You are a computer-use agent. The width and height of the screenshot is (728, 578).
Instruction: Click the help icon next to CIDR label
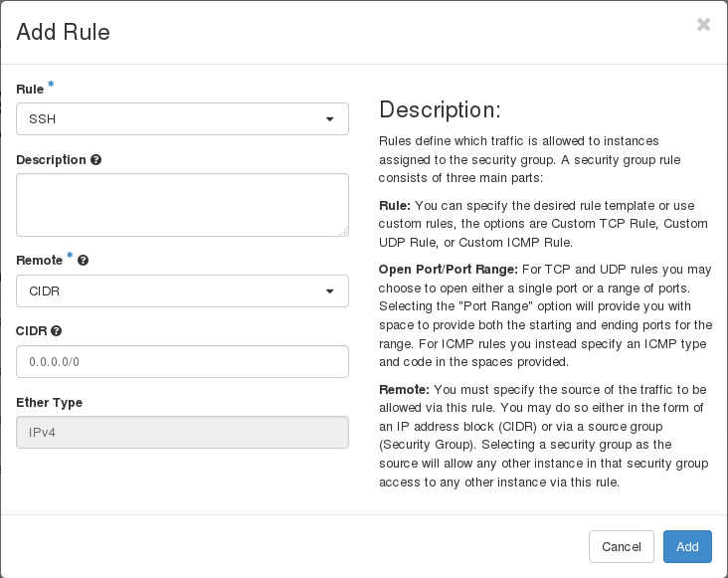click(x=57, y=330)
